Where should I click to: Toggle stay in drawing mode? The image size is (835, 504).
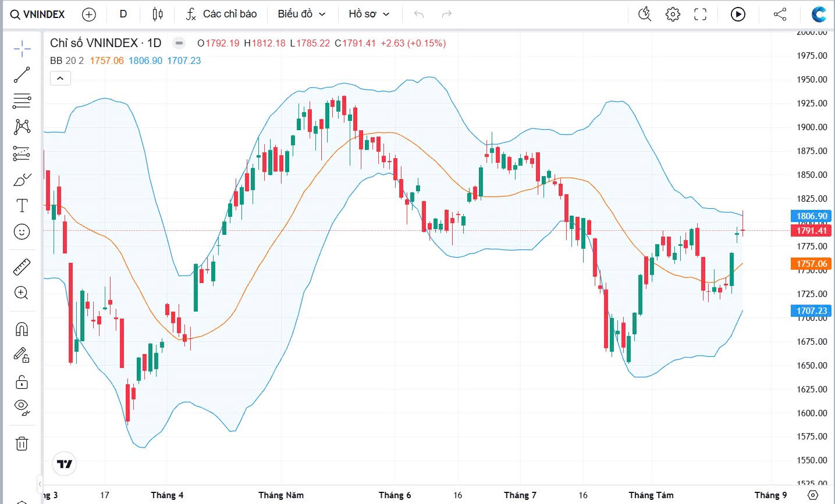(x=22, y=355)
